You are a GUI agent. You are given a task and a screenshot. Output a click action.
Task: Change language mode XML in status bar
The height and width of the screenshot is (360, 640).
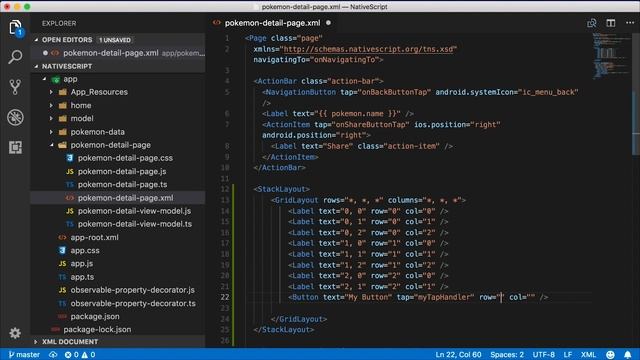pyautogui.click(x=588, y=354)
